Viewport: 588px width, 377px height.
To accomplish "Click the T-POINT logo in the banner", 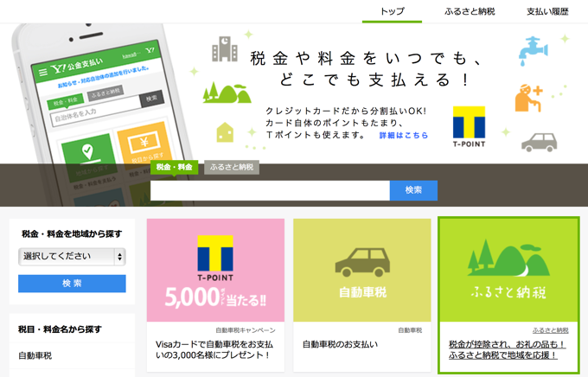I will [x=470, y=127].
